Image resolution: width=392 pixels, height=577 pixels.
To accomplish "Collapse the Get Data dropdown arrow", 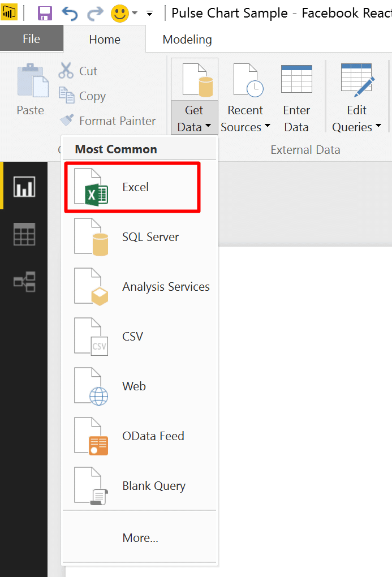I will (x=208, y=126).
